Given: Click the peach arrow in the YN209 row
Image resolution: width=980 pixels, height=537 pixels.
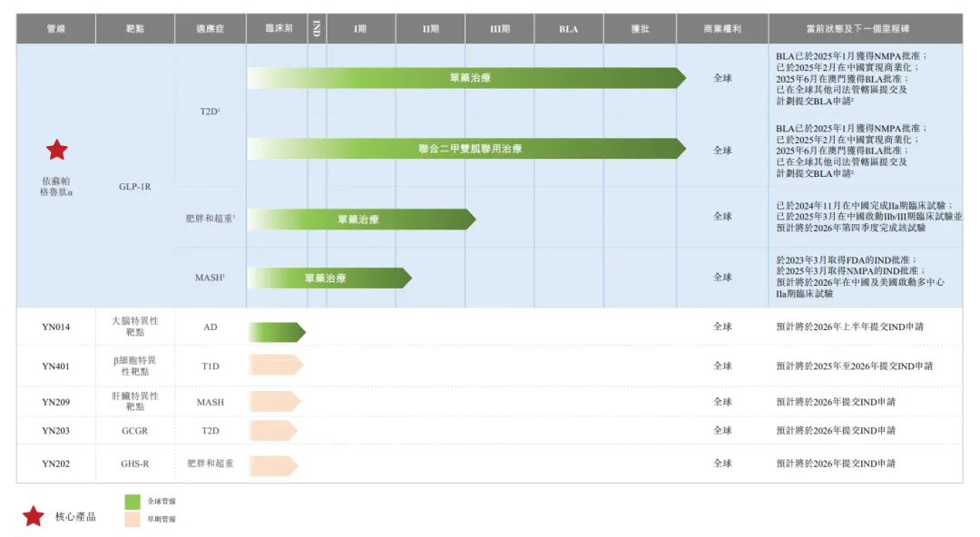Looking at the screenshot, I should 273,401.
